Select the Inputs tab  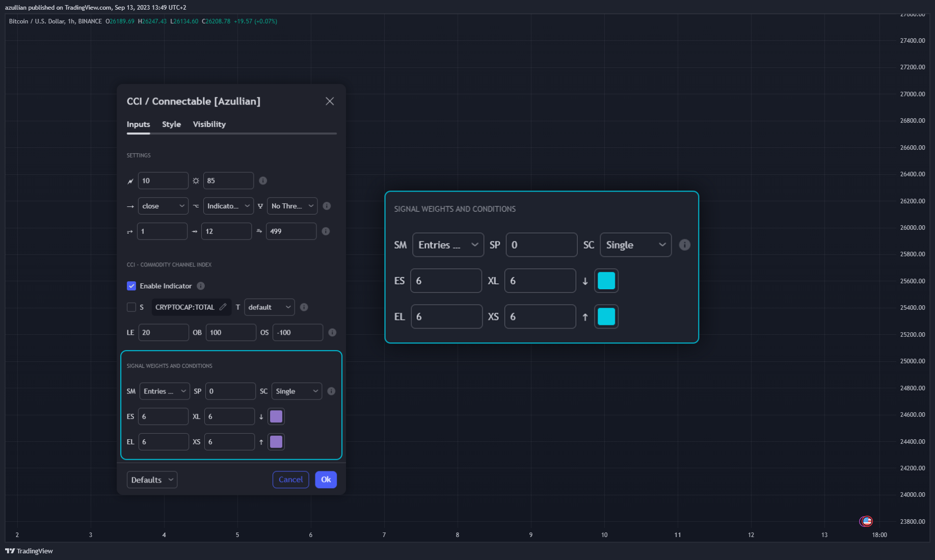click(x=138, y=124)
